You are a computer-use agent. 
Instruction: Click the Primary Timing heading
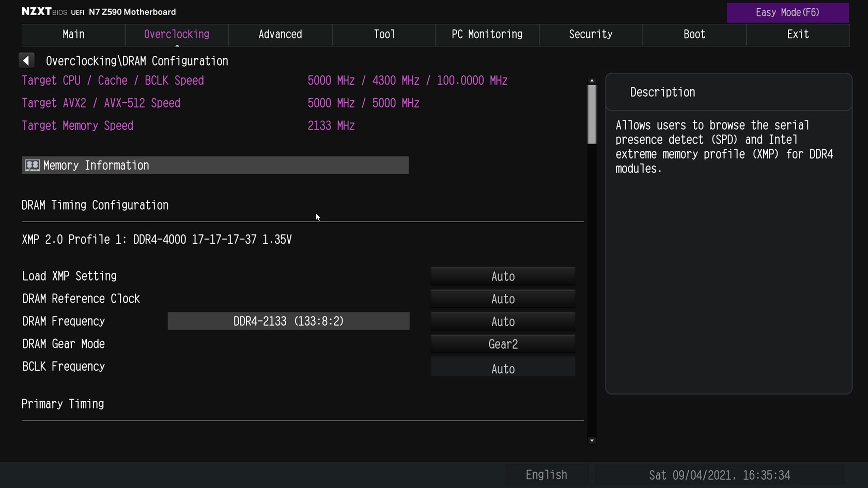pyautogui.click(x=63, y=404)
